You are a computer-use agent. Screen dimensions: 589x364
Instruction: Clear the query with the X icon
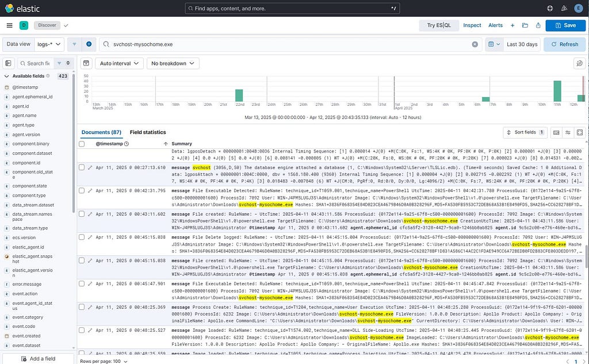coord(475,44)
